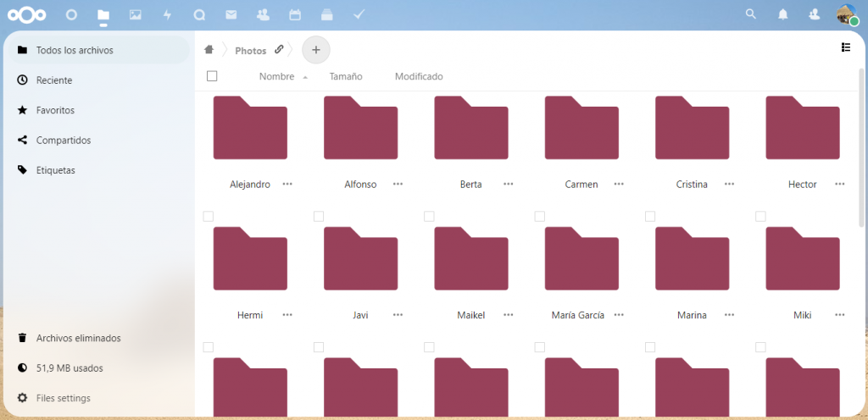Open actions menu for Miki

840,315
